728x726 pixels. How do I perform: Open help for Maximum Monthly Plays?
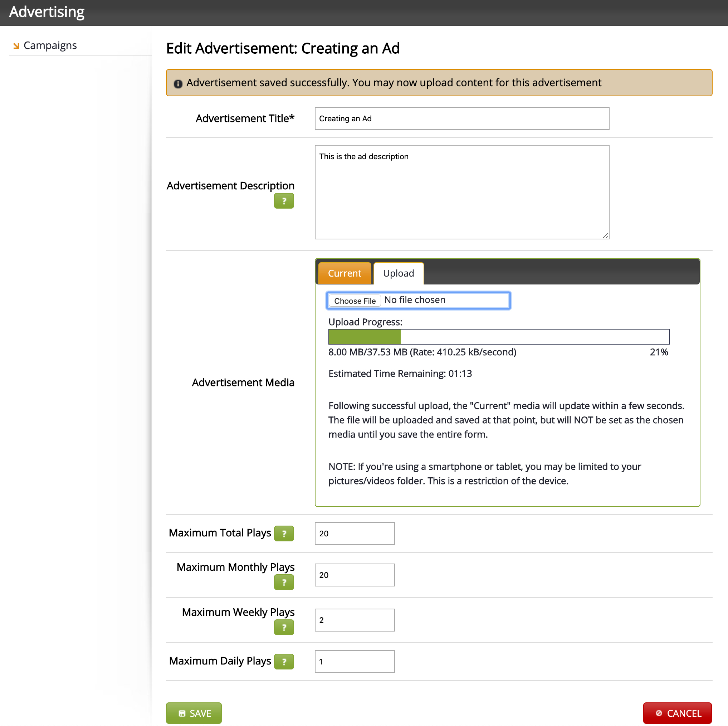pos(284,582)
